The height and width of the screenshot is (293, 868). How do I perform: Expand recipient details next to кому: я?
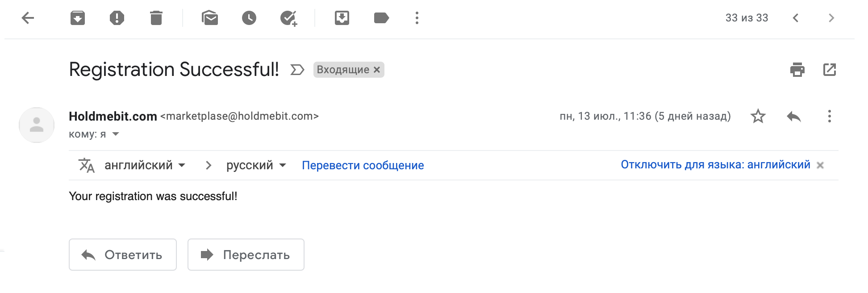(116, 134)
